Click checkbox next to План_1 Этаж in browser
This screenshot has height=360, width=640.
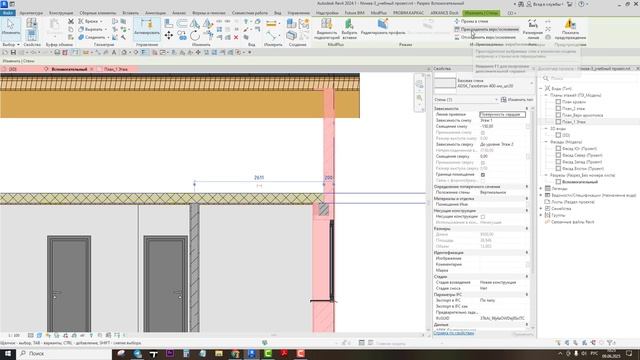tap(558, 122)
